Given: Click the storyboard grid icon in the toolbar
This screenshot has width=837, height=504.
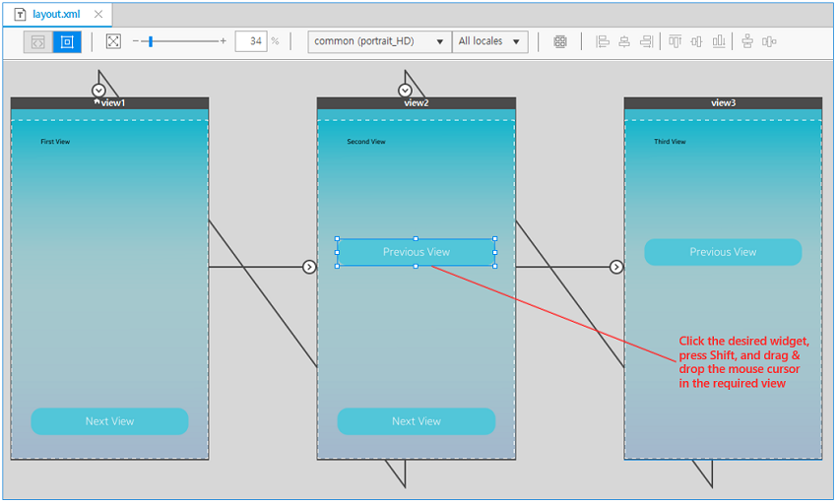Looking at the screenshot, I should click(x=560, y=41).
